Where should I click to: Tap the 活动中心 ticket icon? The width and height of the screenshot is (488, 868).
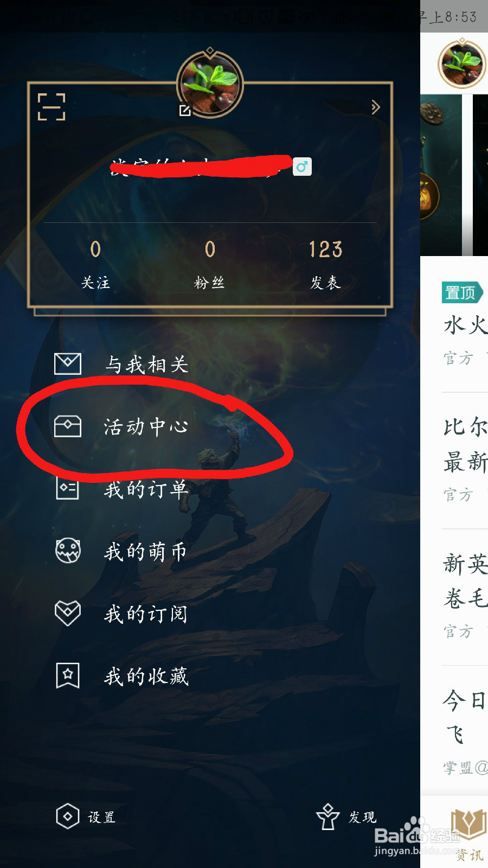(x=68, y=426)
